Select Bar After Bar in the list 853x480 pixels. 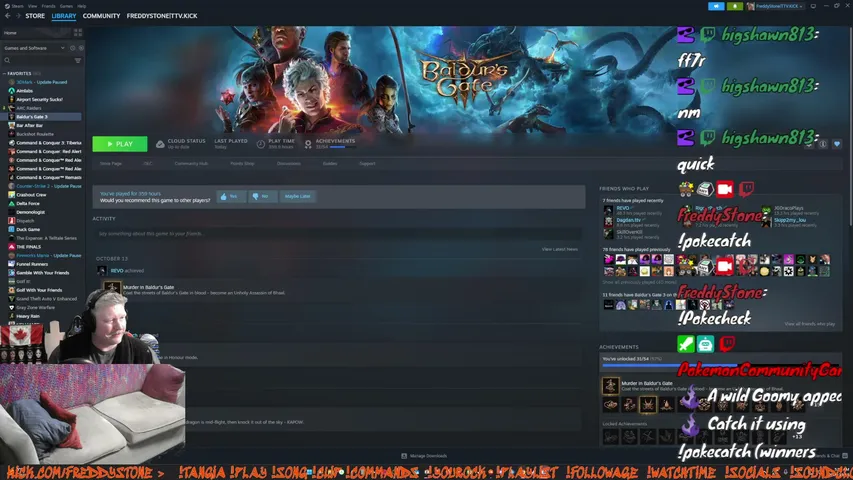(x=29, y=125)
